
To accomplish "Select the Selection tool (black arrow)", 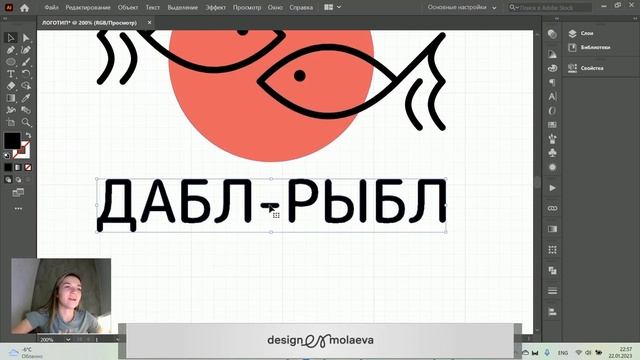I will [x=11, y=38].
